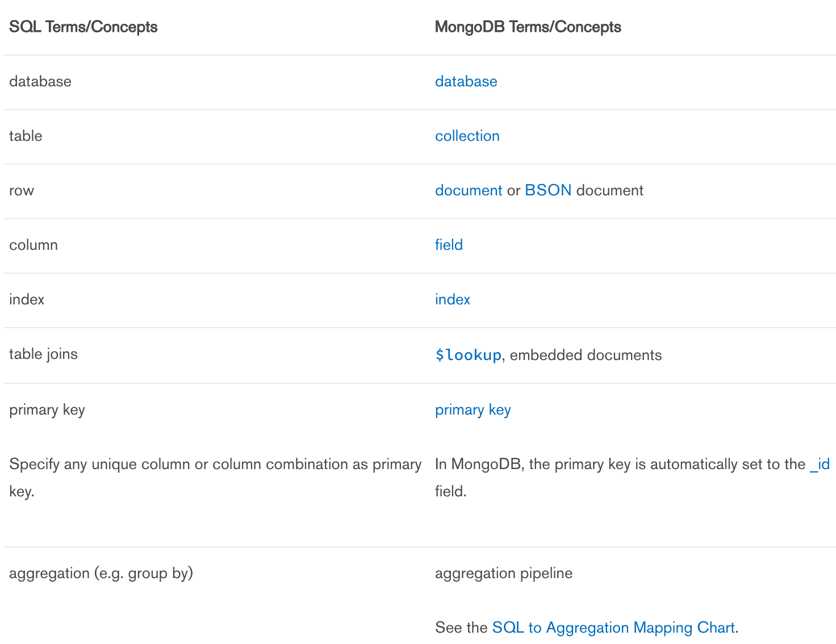
Task: Follow the collection link
Action: pos(467,136)
